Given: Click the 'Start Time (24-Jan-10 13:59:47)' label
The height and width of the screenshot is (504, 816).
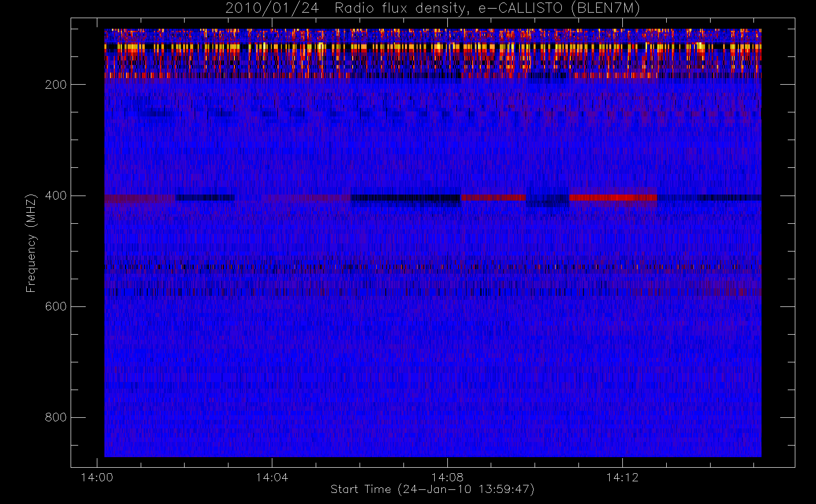Looking at the screenshot, I should (432, 489).
